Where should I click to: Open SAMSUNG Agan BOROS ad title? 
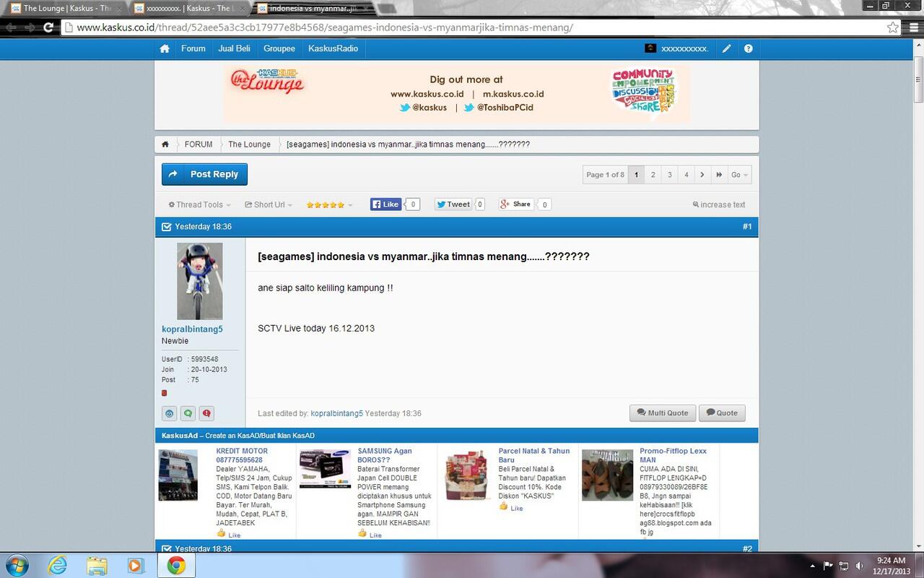[385, 455]
